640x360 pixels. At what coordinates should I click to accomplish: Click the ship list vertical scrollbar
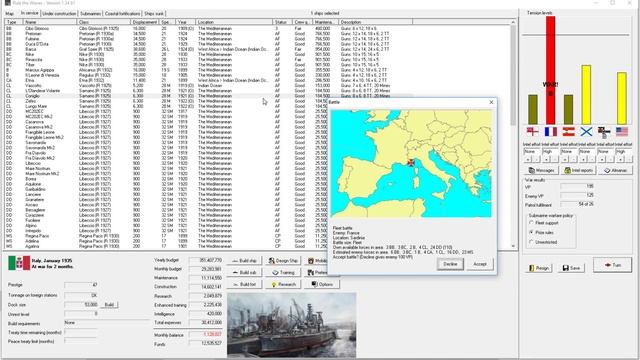coord(513,135)
